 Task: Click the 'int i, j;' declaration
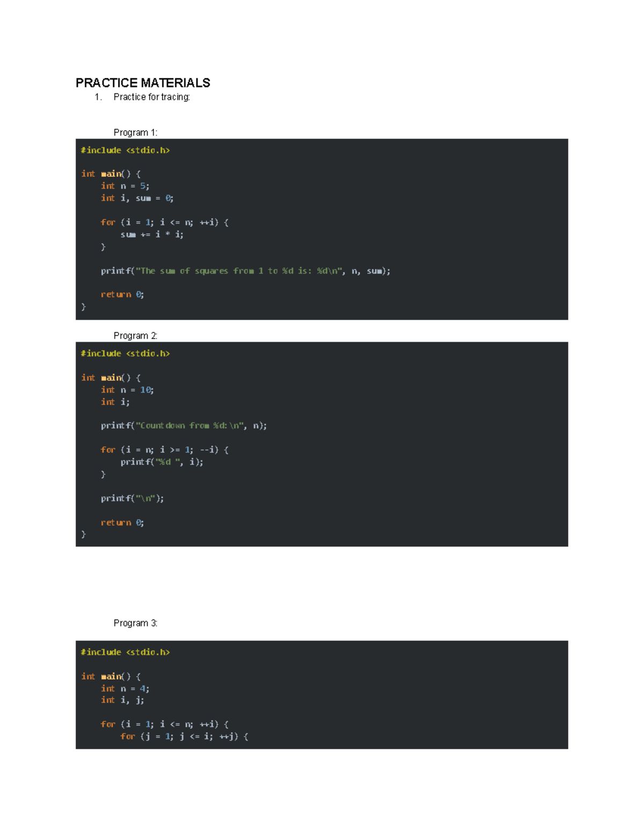click(x=122, y=700)
